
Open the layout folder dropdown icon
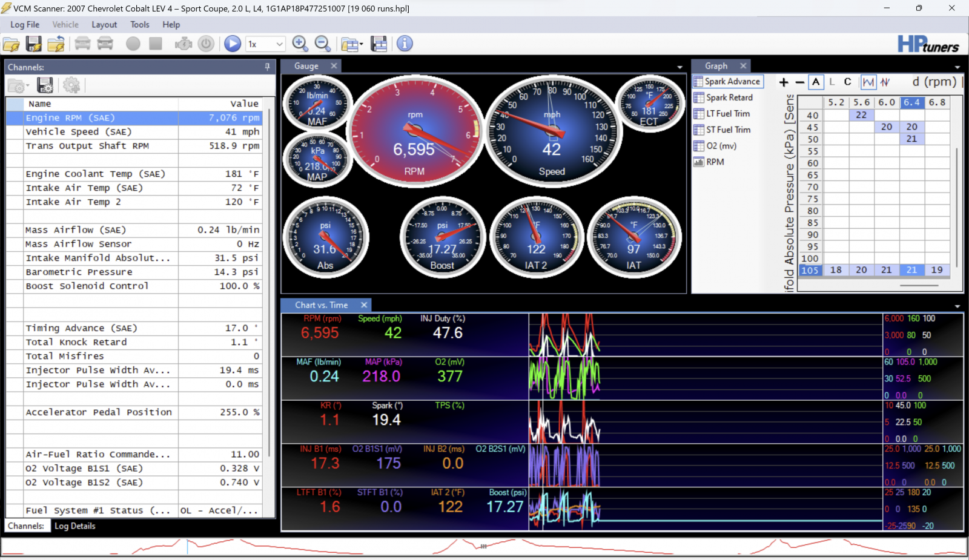[x=352, y=44]
